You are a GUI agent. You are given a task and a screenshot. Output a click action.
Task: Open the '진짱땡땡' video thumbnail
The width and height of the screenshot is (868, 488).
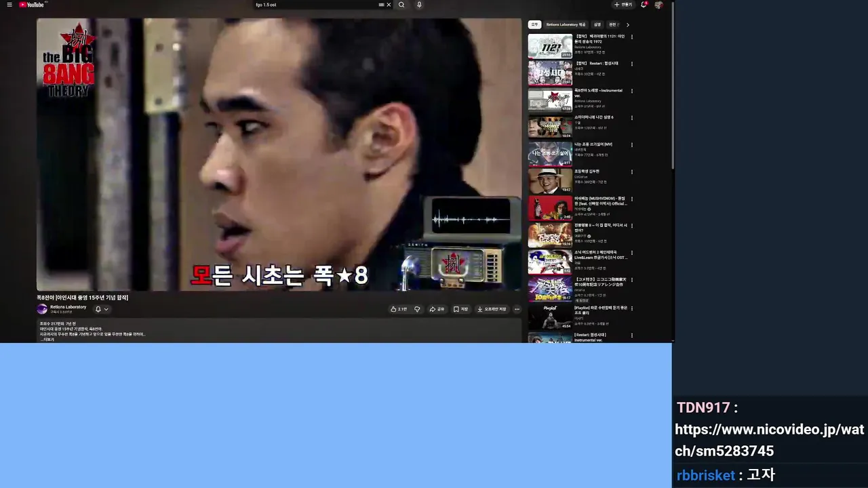pos(550,235)
